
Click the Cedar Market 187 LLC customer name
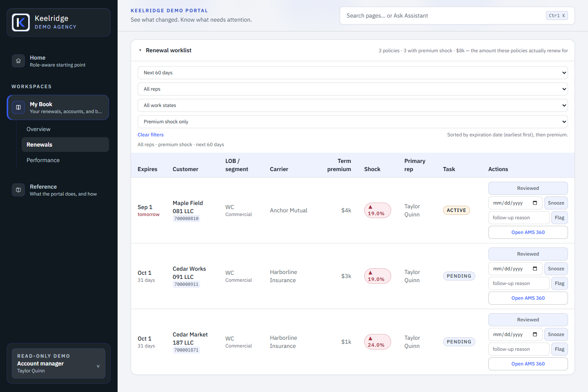[190, 339]
